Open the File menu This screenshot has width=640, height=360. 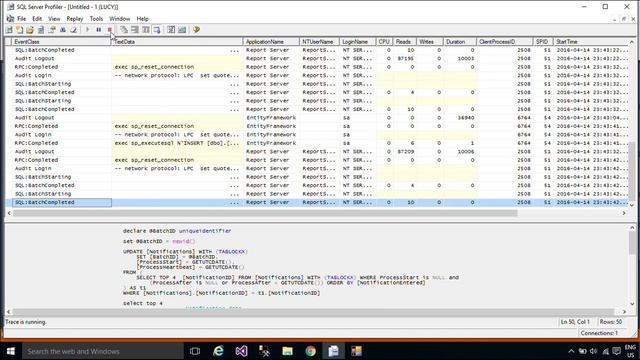coord(22,19)
